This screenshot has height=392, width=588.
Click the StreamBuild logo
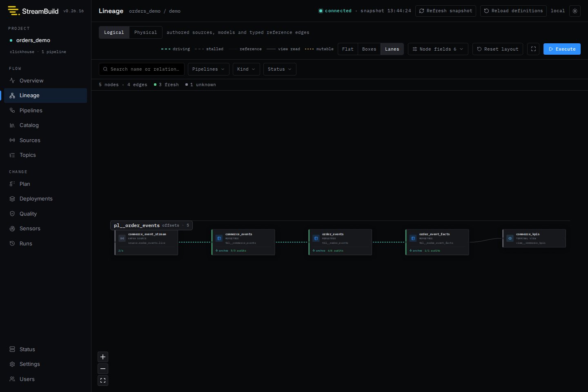pyautogui.click(x=33, y=11)
